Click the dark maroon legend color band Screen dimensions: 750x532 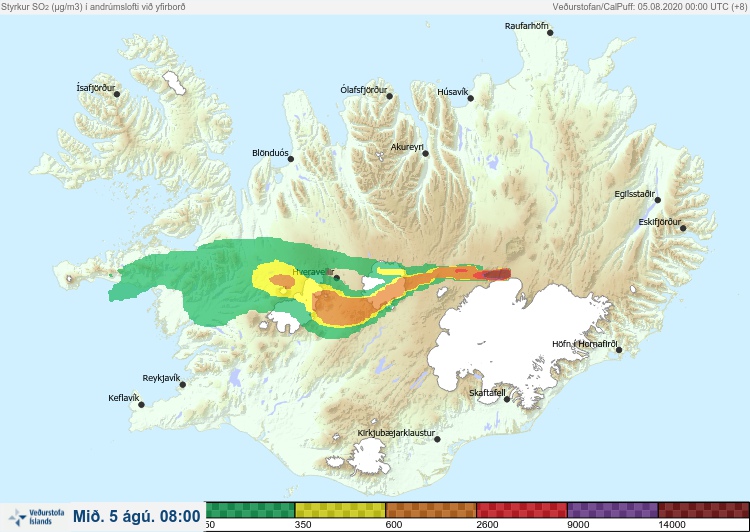click(x=704, y=510)
